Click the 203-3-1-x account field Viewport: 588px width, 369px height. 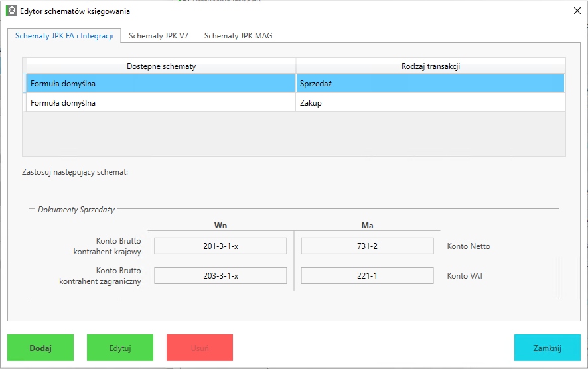(220, 275)
